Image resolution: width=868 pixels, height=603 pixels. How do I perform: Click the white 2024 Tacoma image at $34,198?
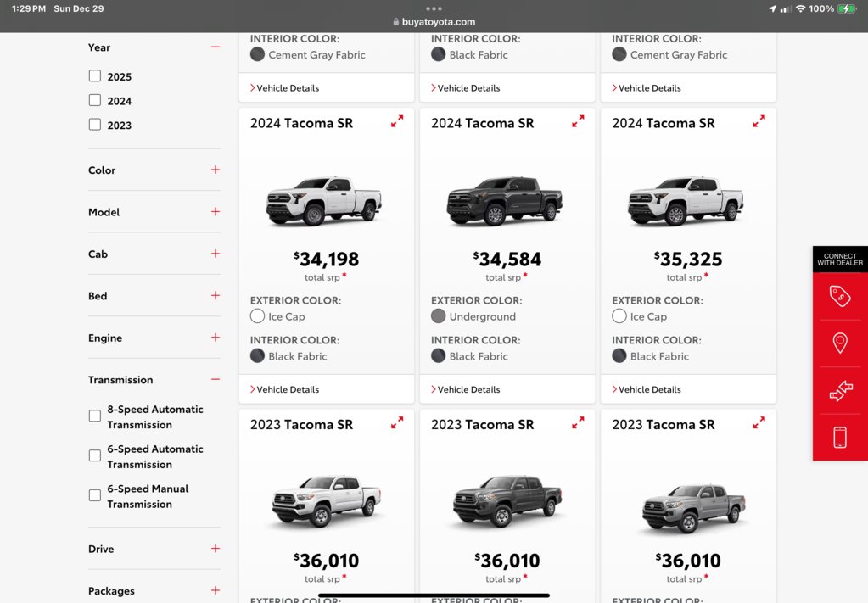[324, 200]
